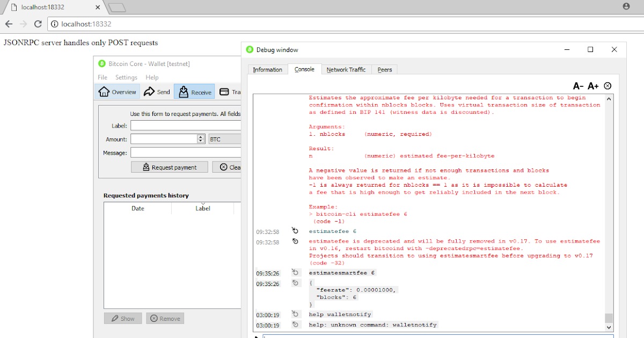Screen dimensions: 644x338
Task: Open the Transactions toolbar item in wallet
Action: pyautogui.click(x=230, y=92)
